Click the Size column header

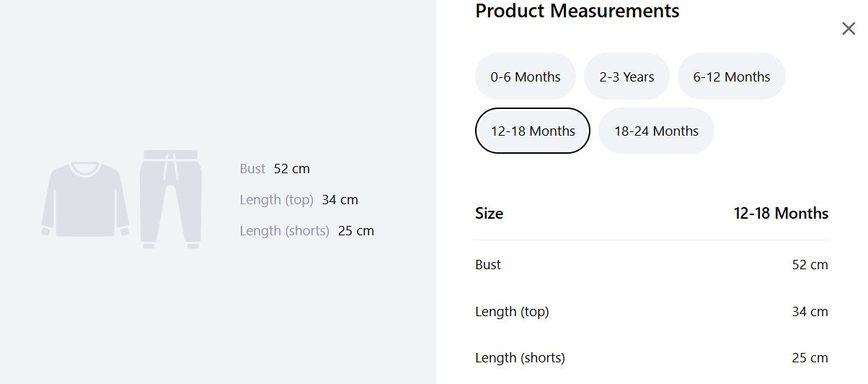[x=489, y=214]
